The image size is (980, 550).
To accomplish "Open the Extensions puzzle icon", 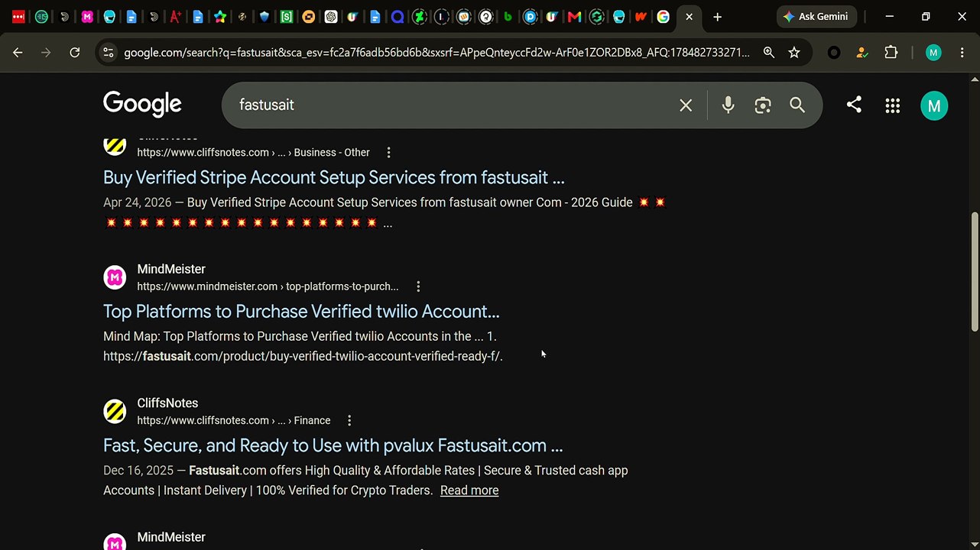I will coord(891,52).
